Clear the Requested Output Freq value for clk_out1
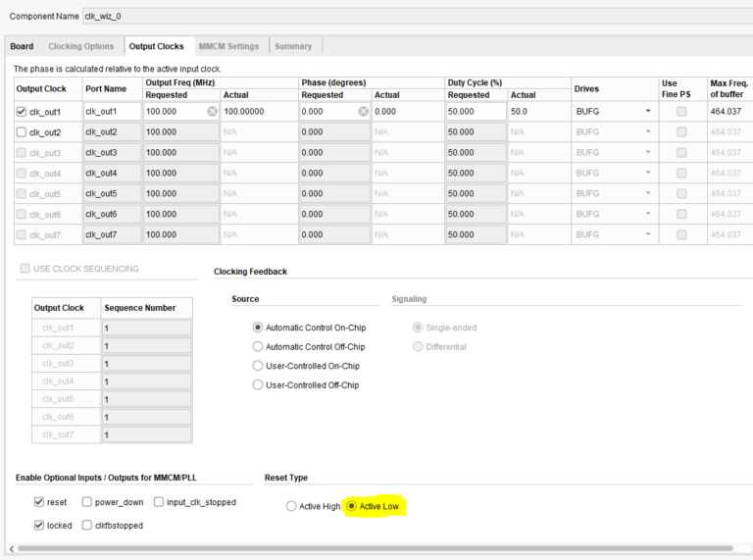753x560 pixels. pos(212,112)
